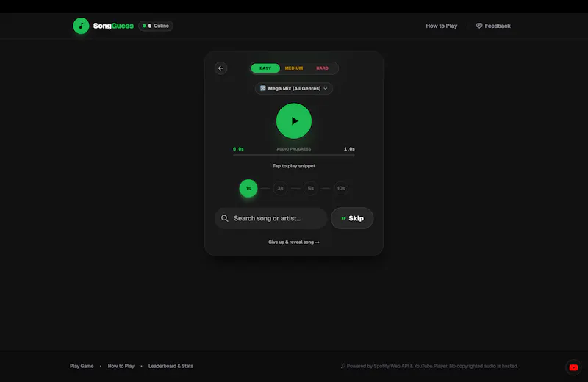The width and height of the screenshot is (588, 382).
Task: Give up and reveal the song
Action: coord(294,242)
